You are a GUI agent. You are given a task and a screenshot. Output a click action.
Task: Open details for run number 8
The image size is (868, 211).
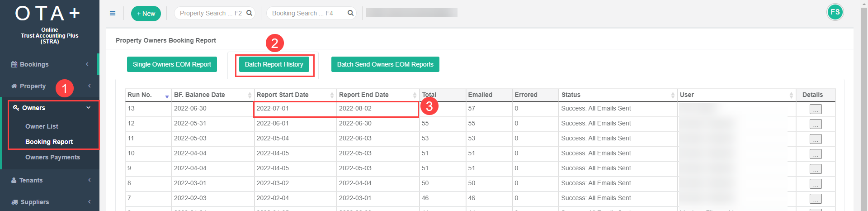click(x=816, y=184)
